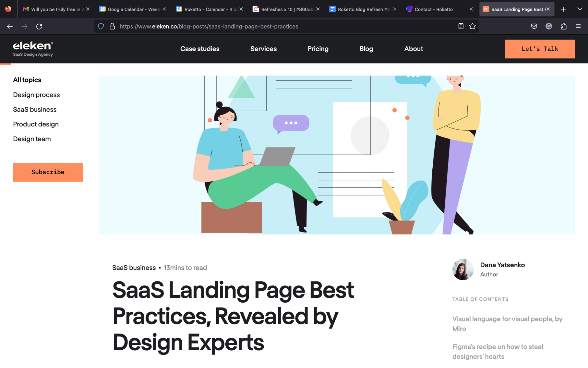Click the Let's Talk button

[x=540, y=49]
